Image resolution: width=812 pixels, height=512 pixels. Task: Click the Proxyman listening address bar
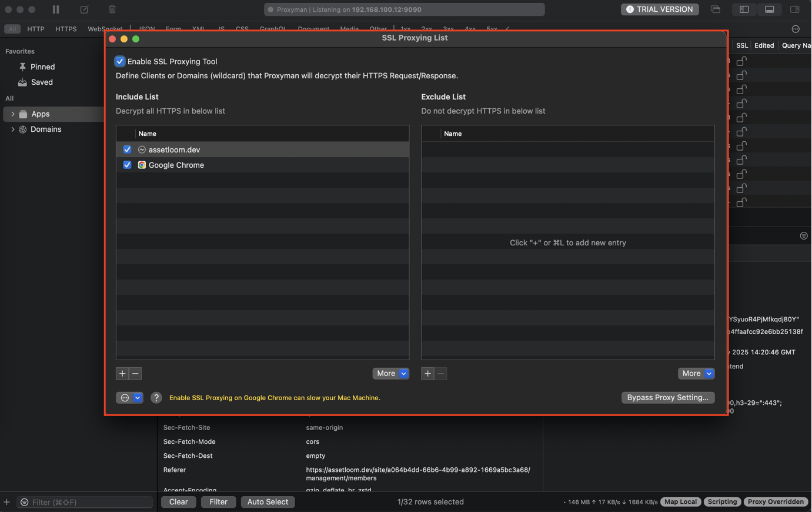[x=405, y=9]
